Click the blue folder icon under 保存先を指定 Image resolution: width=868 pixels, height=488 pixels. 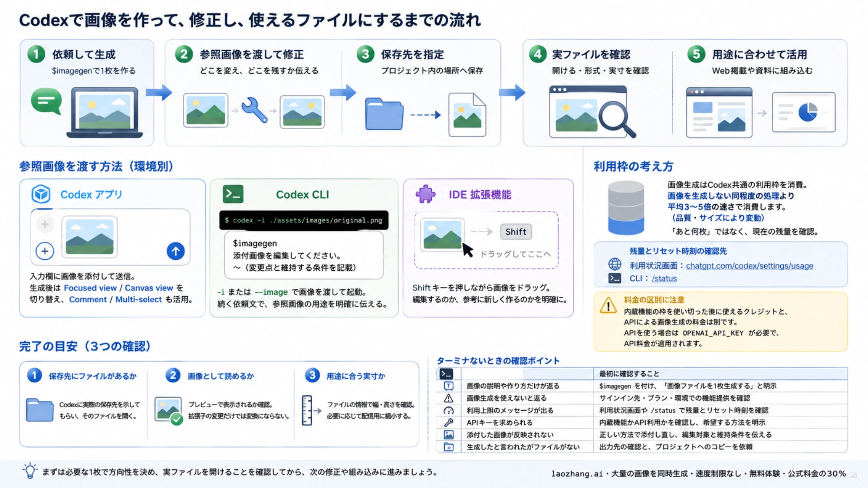[x=384, y=114]
